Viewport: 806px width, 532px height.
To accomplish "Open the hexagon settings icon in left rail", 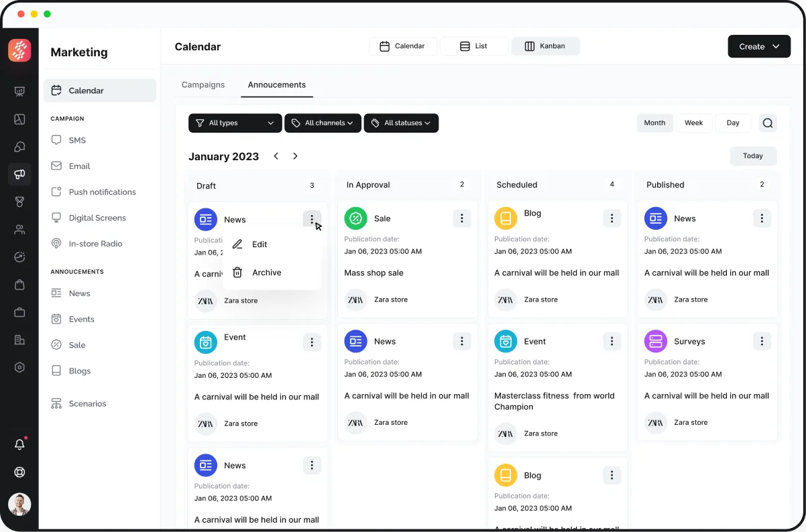I will pyautogui.click(x=19, y=367).
